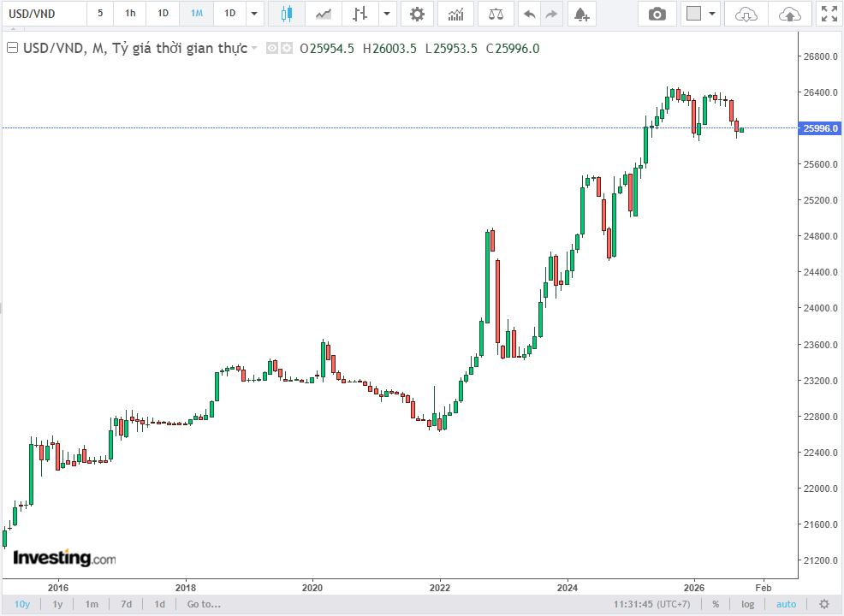
Task: Undo the last chart action
Action: click(x=530, y=14)
